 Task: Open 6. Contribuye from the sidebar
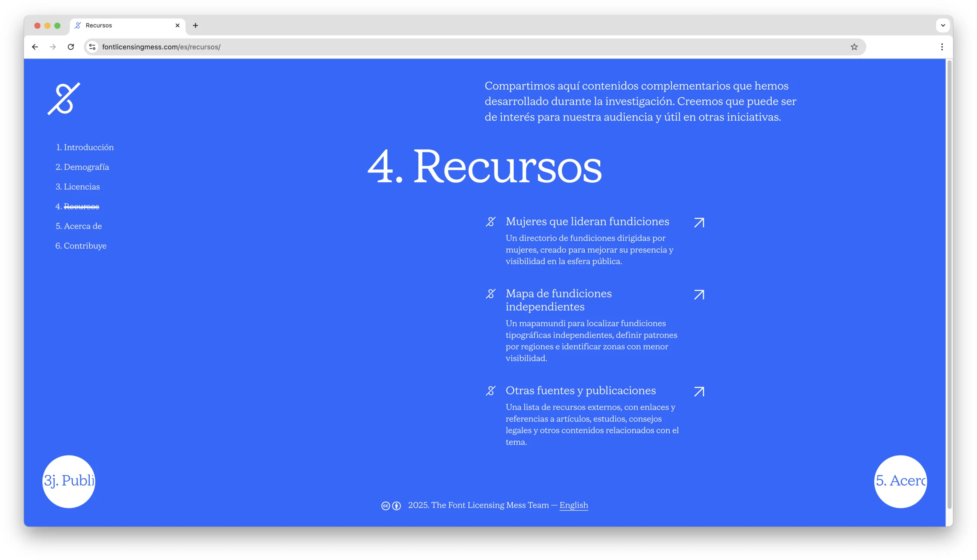(x=81, y=246)
